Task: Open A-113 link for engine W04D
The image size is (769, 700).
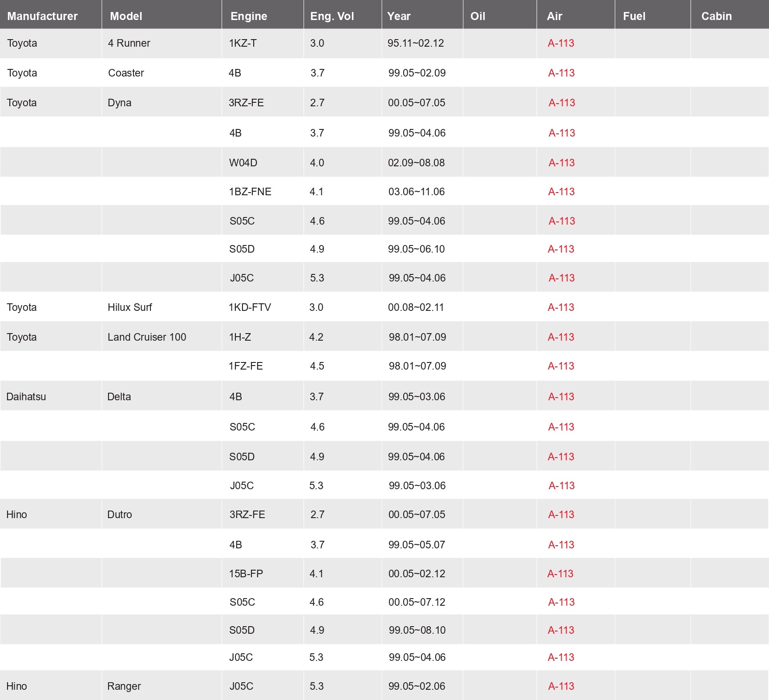Action: tap(561, 163)
